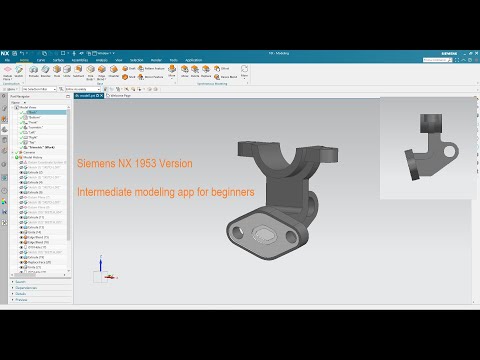Switch to the Application ribbon tab

coord(193,60)
